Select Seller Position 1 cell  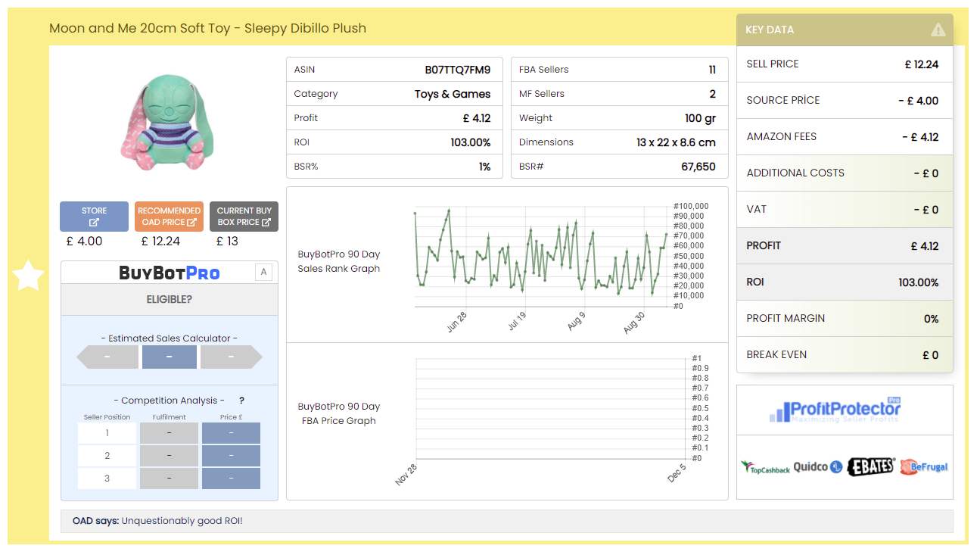click(x=107, y=433)
